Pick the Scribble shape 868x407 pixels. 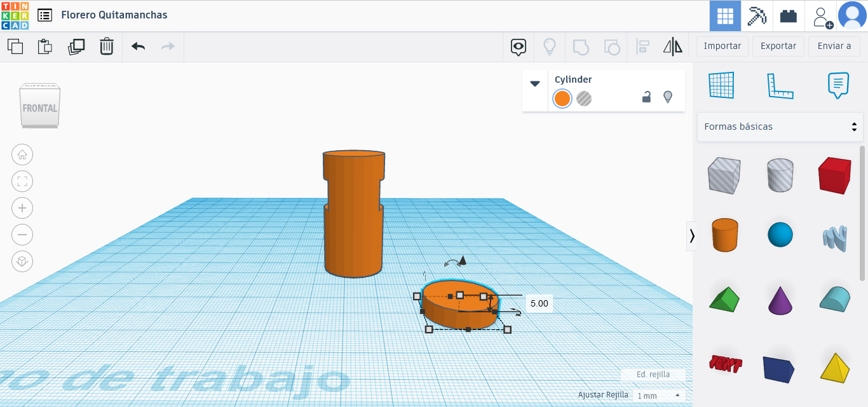834,237
